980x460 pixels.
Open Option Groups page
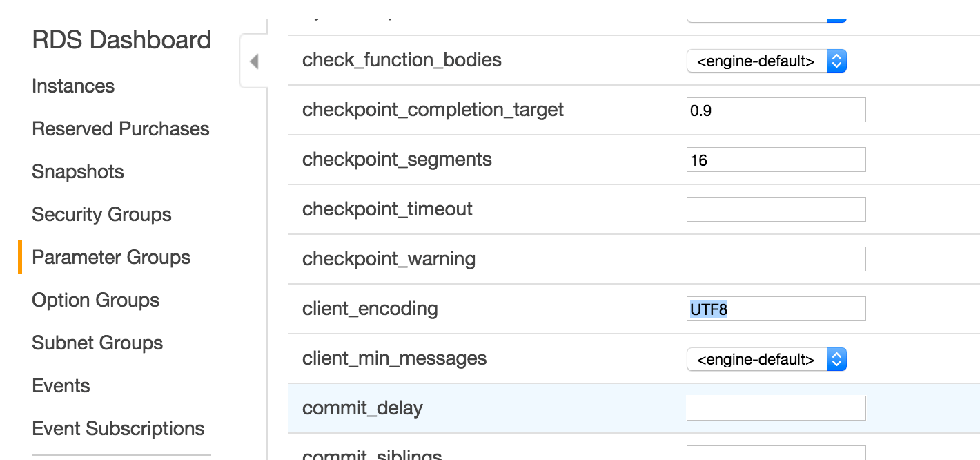click(x=95, y=300)
